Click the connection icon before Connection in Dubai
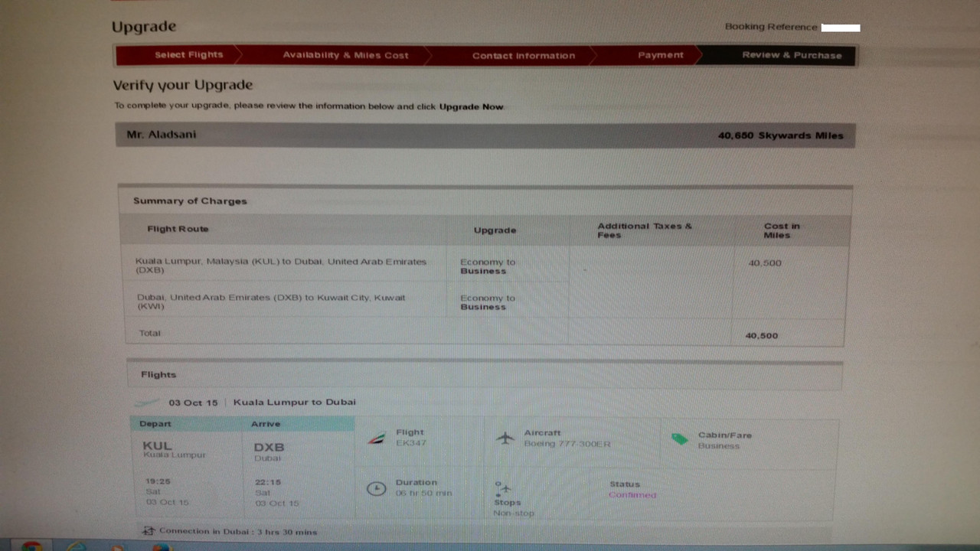Viewport: 980px width, 551px height. (149, 530)
